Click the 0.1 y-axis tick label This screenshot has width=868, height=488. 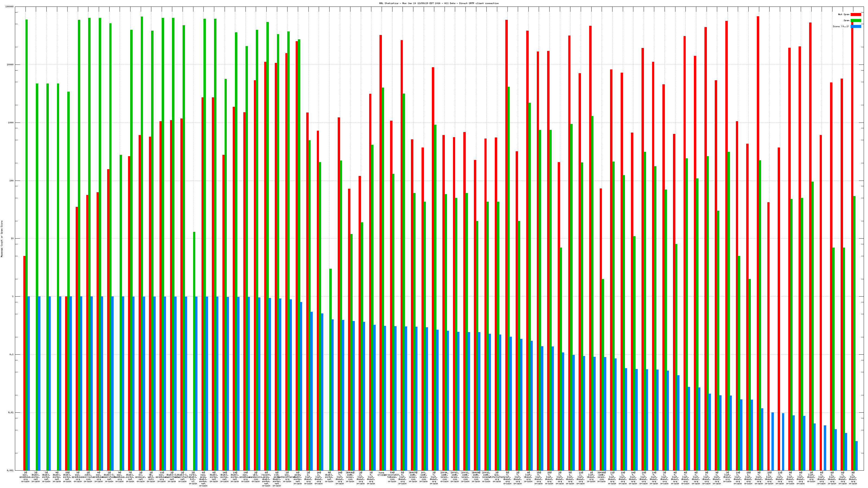[12, 355]
